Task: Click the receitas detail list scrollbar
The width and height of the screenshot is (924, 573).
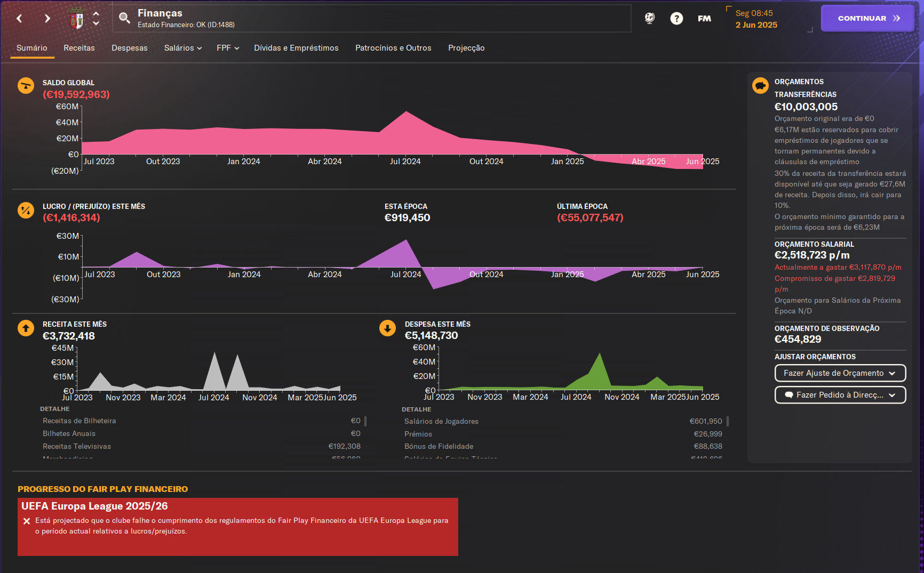Action: point(365,422)
